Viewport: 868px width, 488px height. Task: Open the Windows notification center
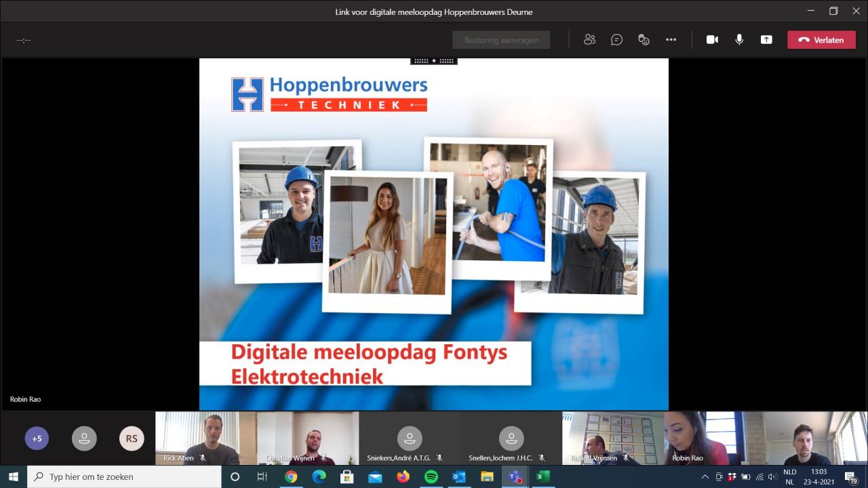tap(850, 476)
